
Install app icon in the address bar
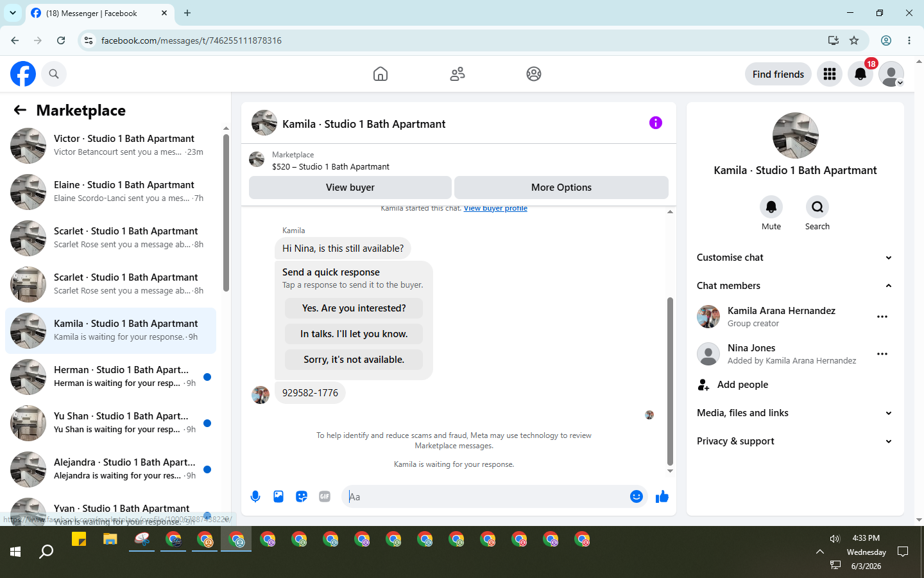[834, 40]
